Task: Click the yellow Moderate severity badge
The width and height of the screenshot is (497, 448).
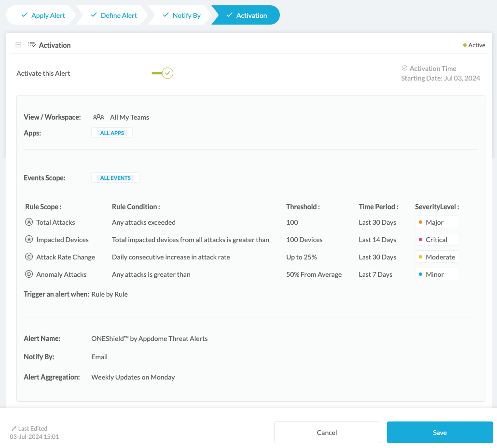Action: [437, 257]
